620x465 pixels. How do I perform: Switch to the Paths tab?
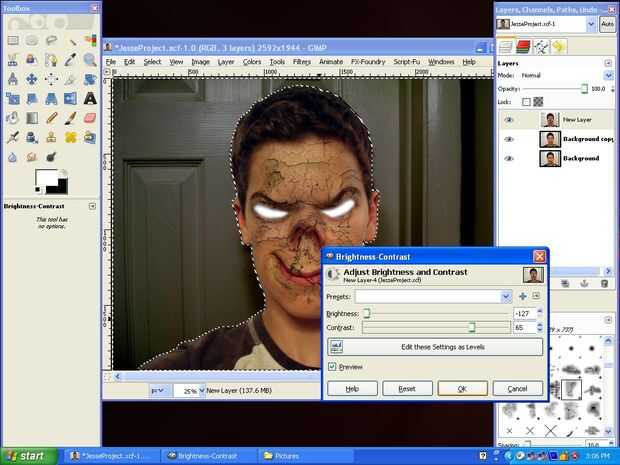click(541, 47)
